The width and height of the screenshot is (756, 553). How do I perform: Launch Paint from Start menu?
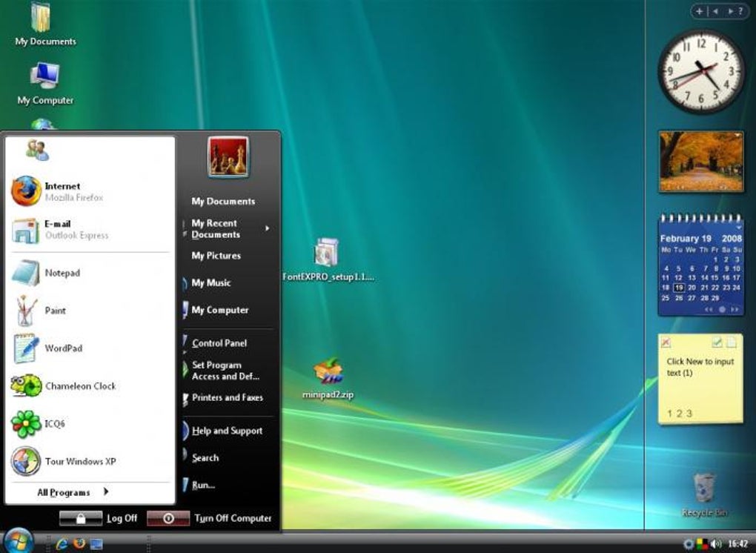point(90,311)
